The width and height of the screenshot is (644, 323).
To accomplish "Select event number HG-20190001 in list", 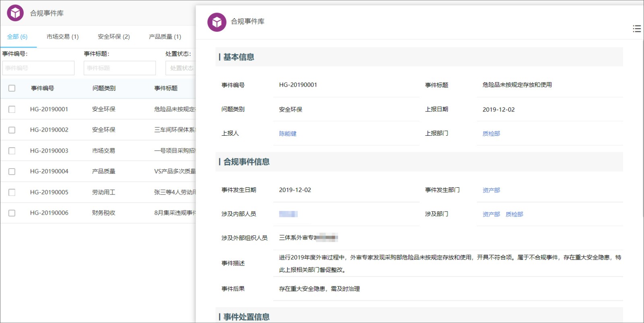I will 49,109.
